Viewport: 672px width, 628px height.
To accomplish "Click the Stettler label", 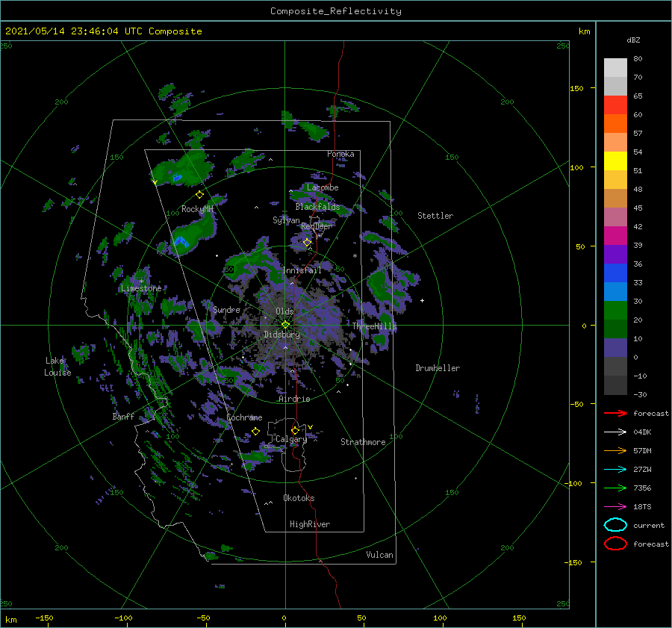I will (x=435, y=216).
